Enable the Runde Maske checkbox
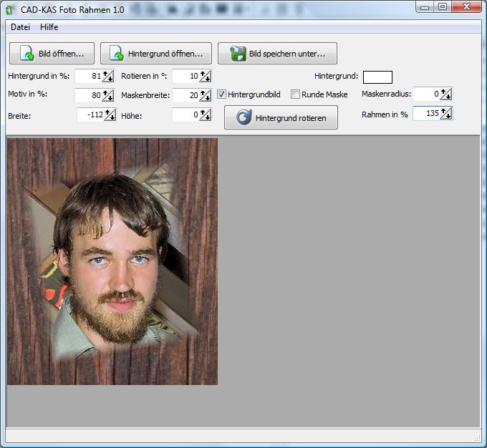The image size is (487, 448). 296,94
